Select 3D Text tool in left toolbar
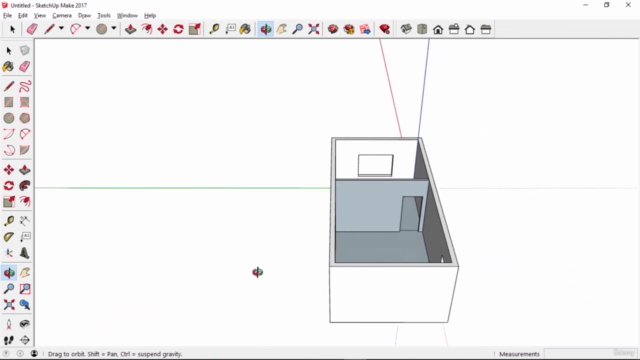The image size is (640, 360). pyautogui.click(x=25, y=253)
